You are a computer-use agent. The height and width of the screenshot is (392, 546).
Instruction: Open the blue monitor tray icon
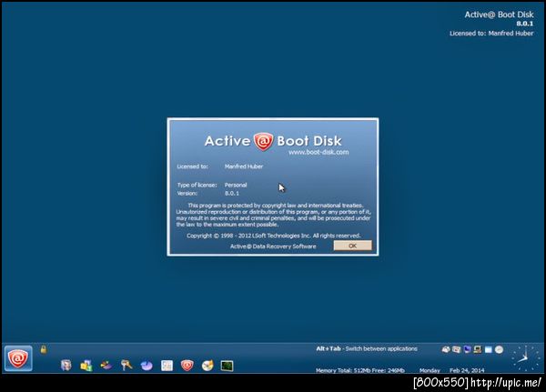tap(467, 349)
